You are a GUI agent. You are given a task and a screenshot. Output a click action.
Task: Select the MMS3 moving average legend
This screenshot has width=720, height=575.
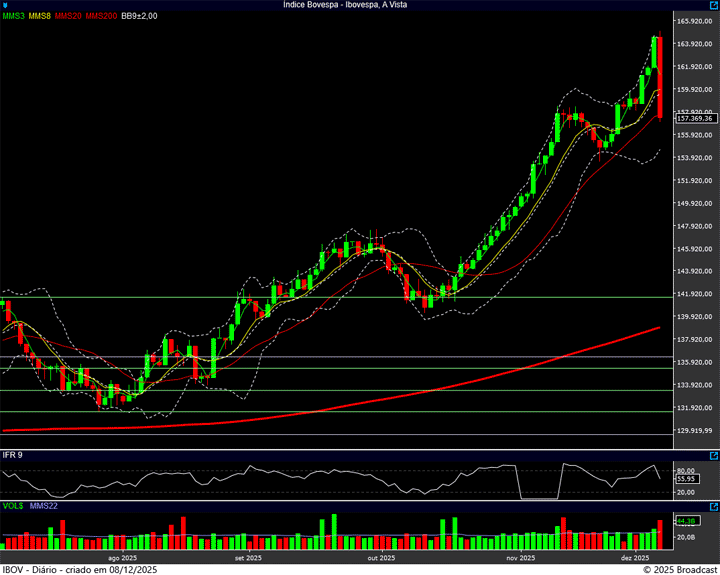point(13,16)
